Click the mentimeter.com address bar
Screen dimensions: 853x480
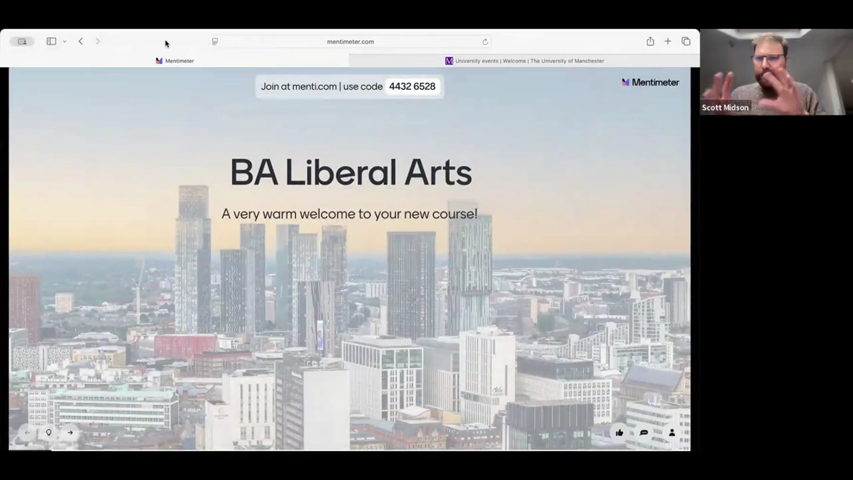click(350, 41)
